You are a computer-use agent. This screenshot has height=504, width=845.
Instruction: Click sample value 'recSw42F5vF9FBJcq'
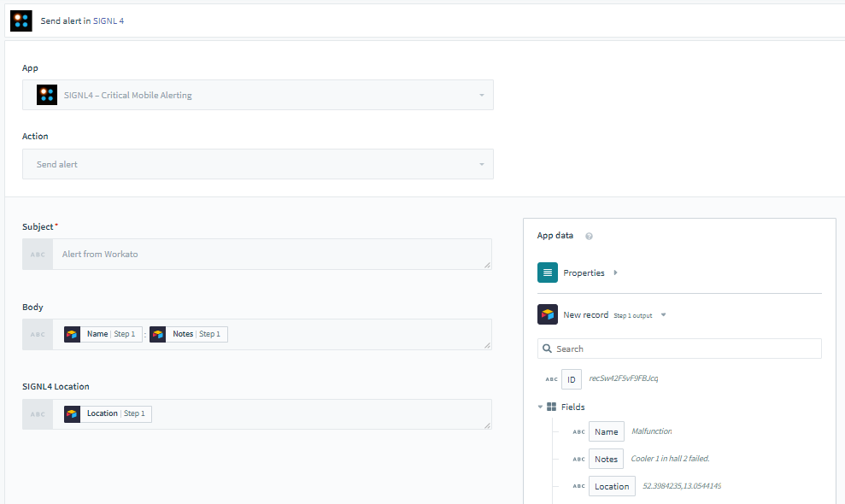tap(624, 378)
